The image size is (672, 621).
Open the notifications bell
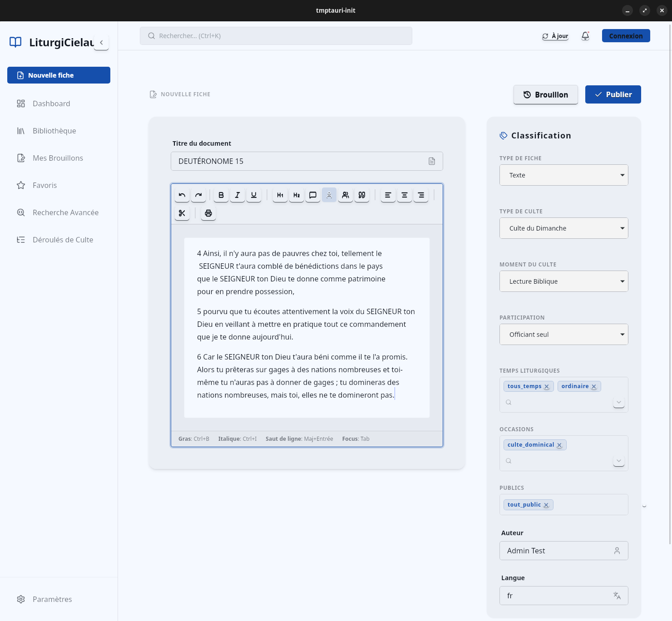pyautogui.click(x=585, y=36)
